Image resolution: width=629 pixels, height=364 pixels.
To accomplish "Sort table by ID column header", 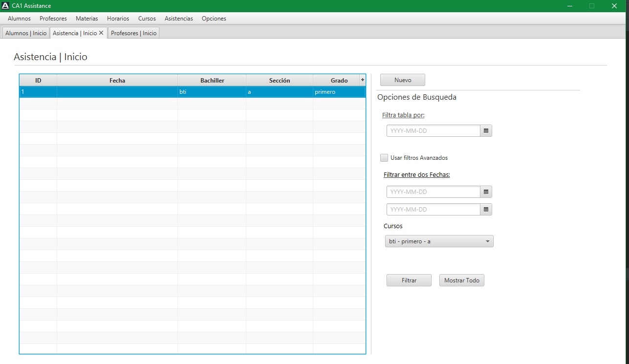I will [x=38, y=80].
